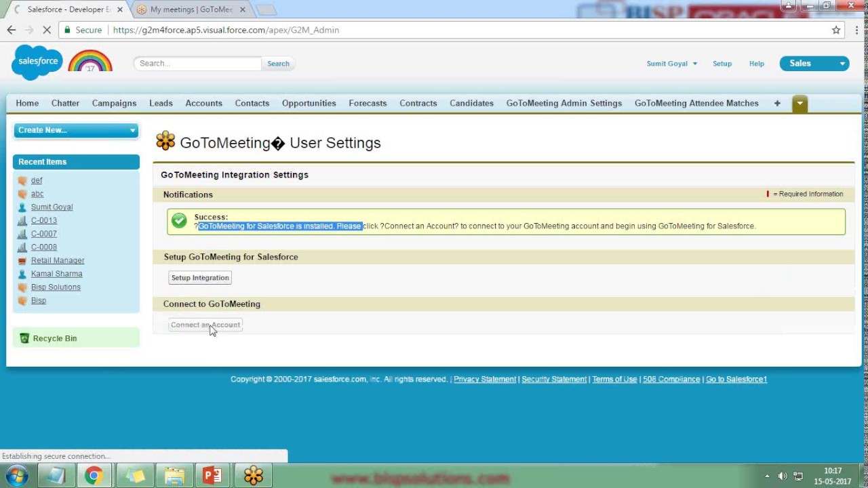868x488 pixels.
Task: Click the browser back arrow
Action: pos(12,30)
